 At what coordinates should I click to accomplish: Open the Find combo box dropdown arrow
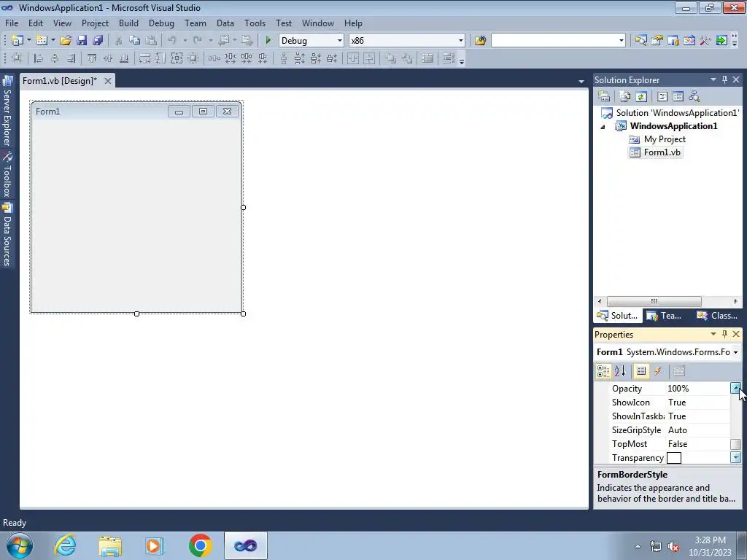click(x=622, y=41)
